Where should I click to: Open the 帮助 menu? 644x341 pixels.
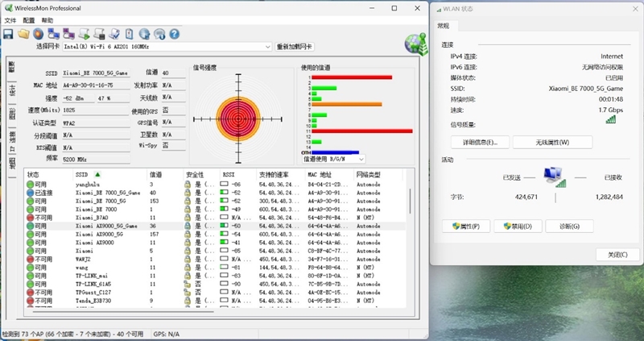pyautogui.click(x=47, y=20)
